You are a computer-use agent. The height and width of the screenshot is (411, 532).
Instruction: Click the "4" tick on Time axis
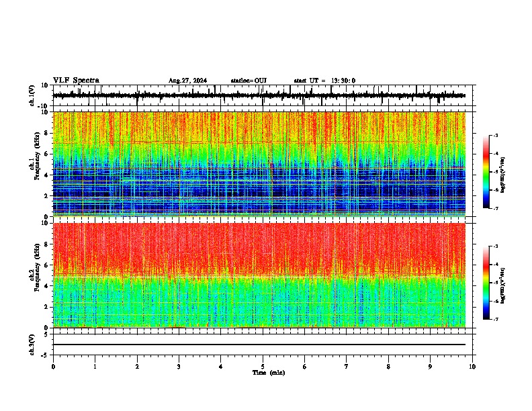221,367
